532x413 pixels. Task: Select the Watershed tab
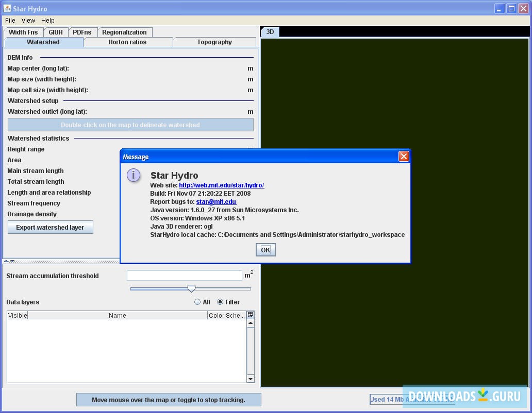point(43,42)
